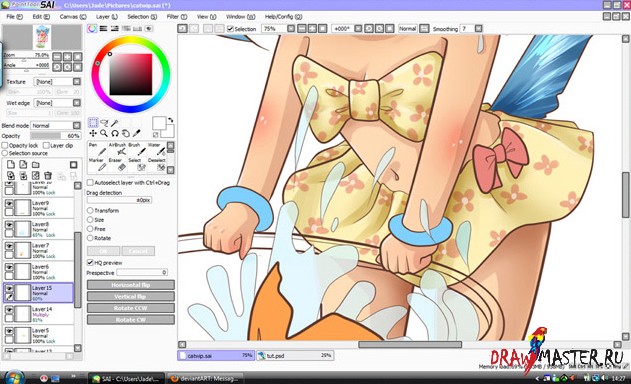The width and height of the screenshot is (631, 384).
Task: Merge layer down icon in layer panel
Action: (x=23, y=175)
